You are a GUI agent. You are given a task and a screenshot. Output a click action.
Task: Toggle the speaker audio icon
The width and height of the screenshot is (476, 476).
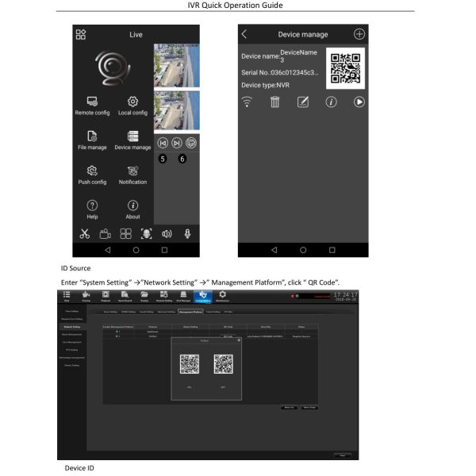coord(168,234)
